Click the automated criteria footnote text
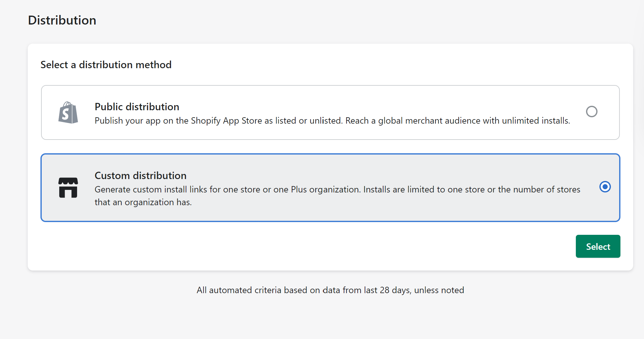The image size is (644, 339). tap(330, 290)
